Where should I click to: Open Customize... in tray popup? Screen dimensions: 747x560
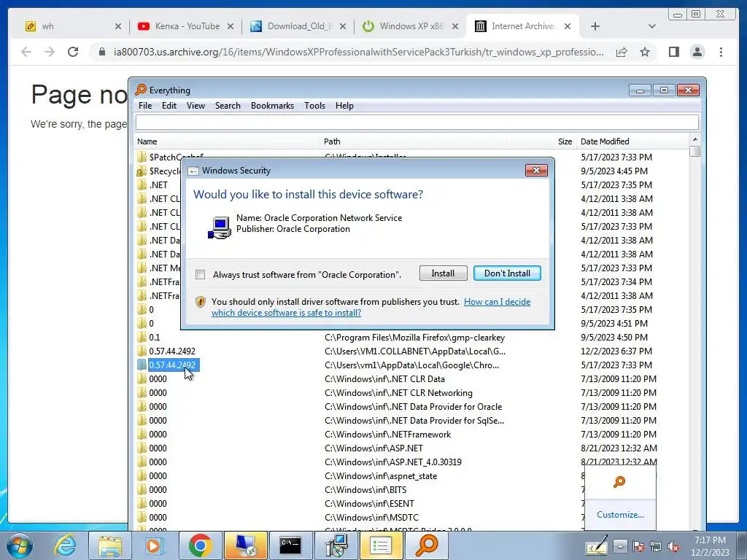point(620,515)
